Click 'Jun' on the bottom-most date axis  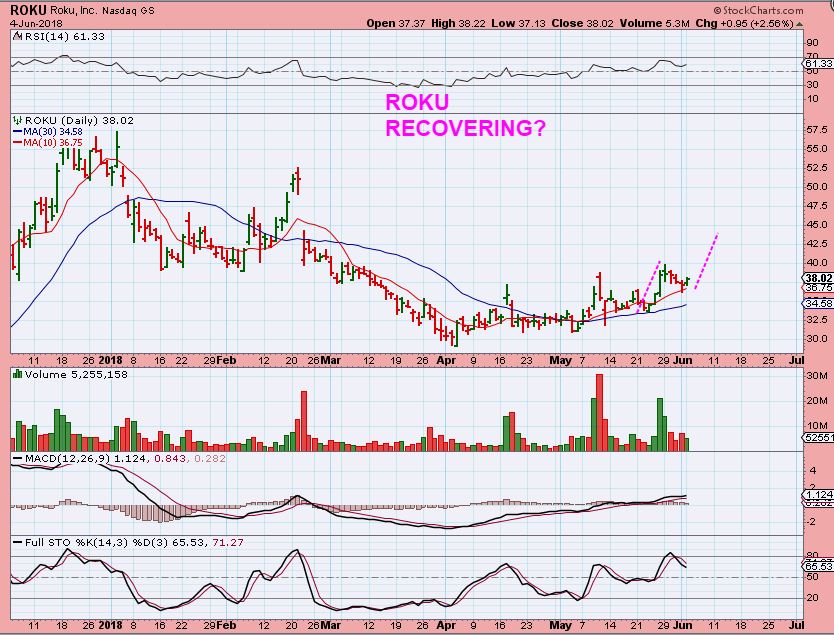[682, 625]
